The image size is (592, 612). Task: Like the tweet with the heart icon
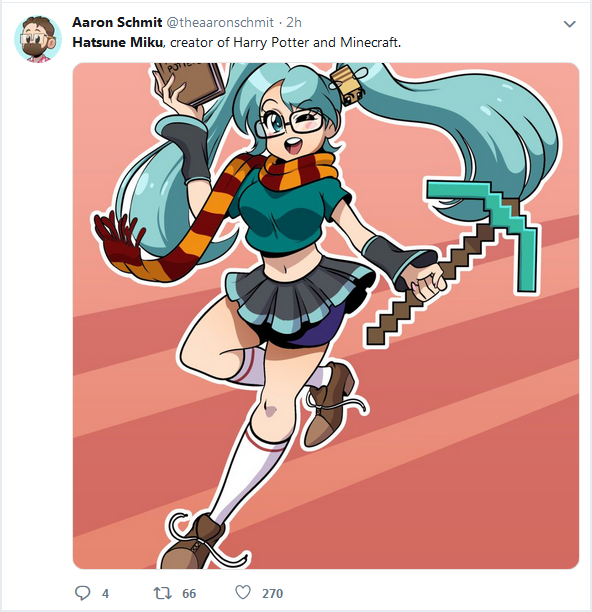(x=243, y=592)
